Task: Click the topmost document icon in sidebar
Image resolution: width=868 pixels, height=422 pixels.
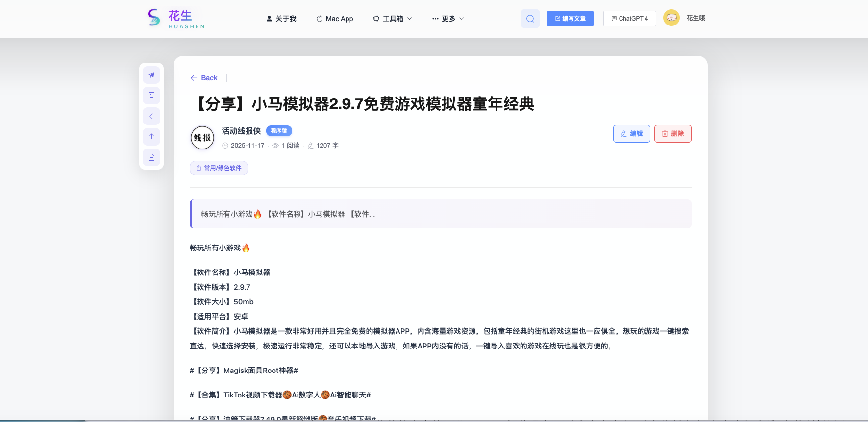Action: pyautogui.click(x=151, y=96)
